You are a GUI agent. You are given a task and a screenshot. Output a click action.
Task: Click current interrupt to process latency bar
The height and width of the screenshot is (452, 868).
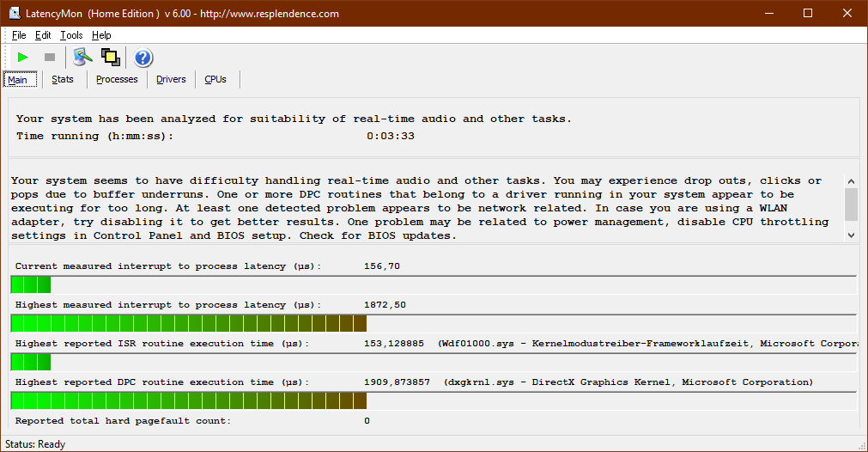click(x=434, y=284)
